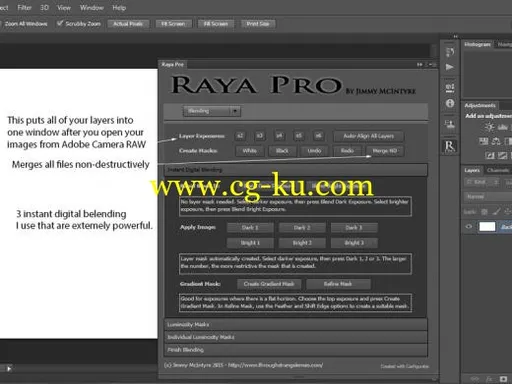Image resolution: width=512 pixels, height=384 pixels.
Task: Open the Window menu
Action: [92, 8]
